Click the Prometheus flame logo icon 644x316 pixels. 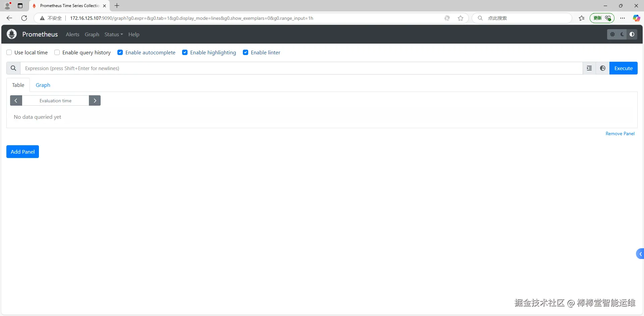pos(12,34)
